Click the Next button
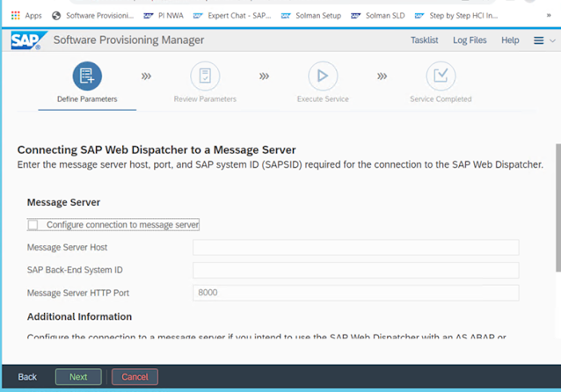The image size is (561, 392). pyautogui.click(x=78, y=377)
